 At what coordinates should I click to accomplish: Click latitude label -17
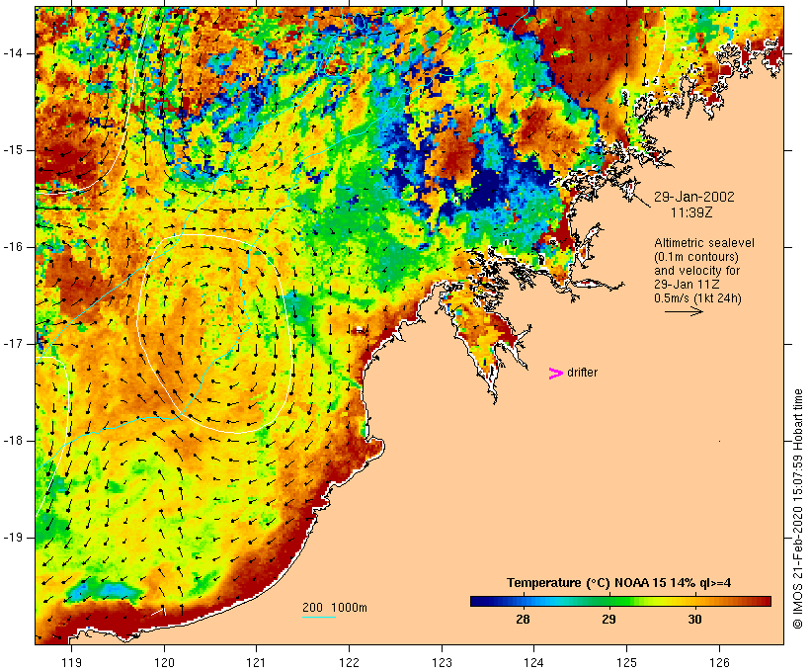(13, 344)
